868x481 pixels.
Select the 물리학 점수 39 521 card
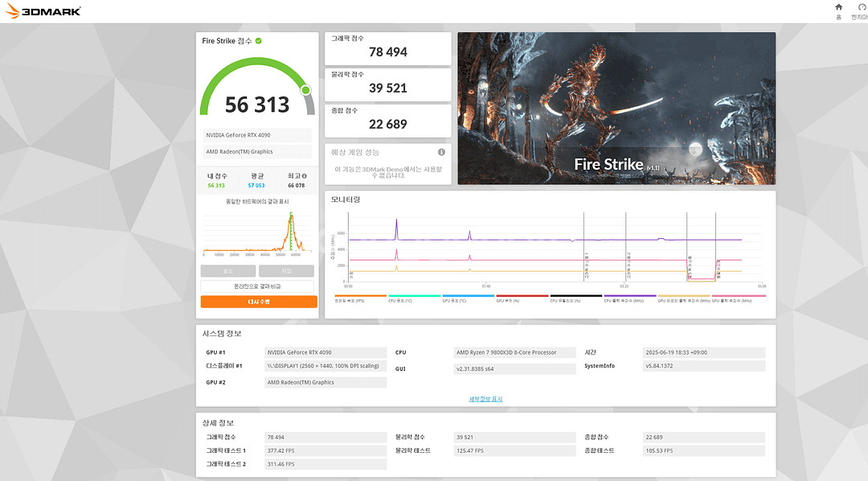387,84
